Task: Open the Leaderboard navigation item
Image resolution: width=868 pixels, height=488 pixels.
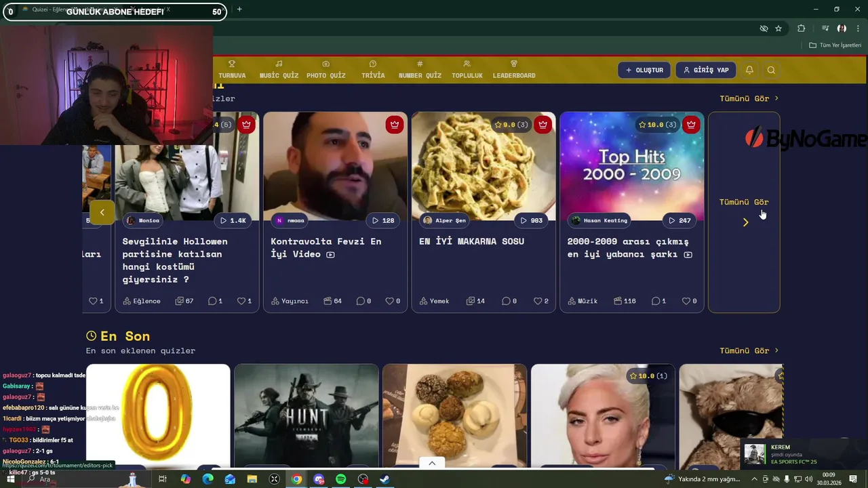Action: tap(514, 70)
